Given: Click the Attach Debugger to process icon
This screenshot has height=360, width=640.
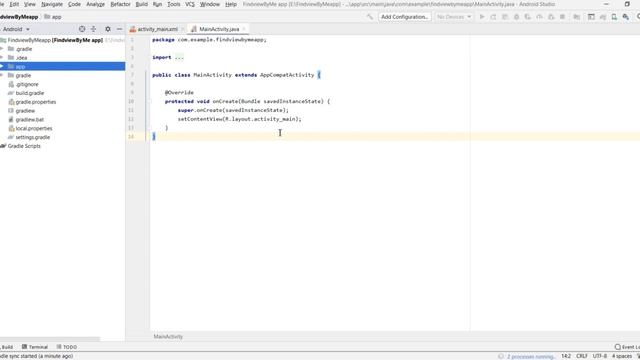Looking at the screenshot, I should tap(551, 17).
